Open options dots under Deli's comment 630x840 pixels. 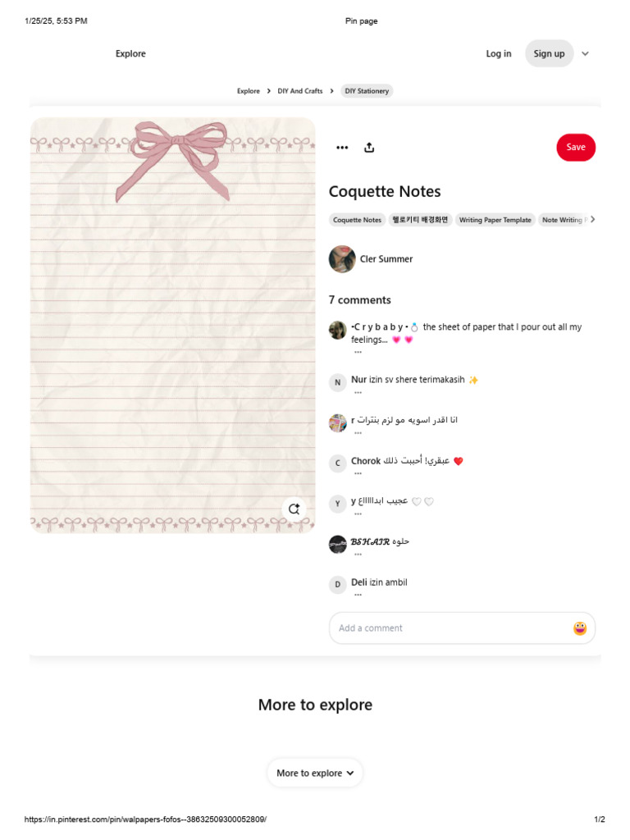[x=358, y=595]
